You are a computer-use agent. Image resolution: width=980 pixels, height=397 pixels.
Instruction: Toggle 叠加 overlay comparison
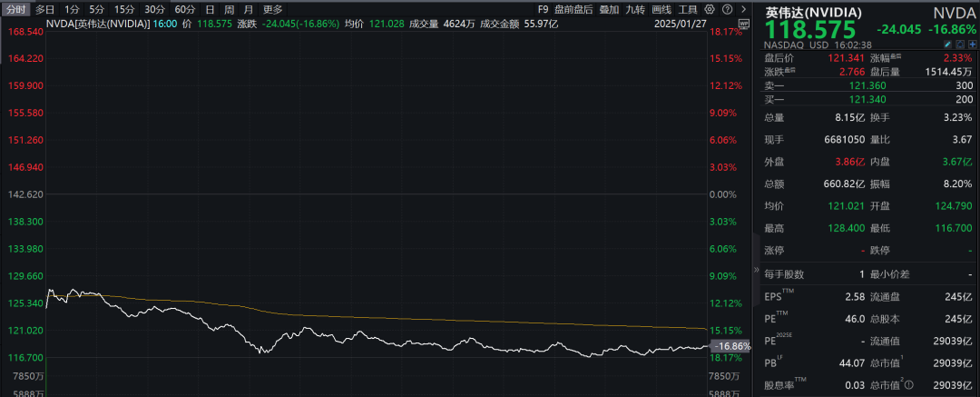point(609,9)
